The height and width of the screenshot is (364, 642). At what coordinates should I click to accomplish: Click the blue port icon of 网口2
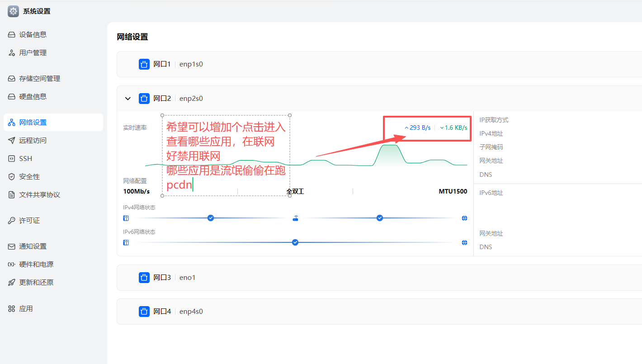click(144, 99)
